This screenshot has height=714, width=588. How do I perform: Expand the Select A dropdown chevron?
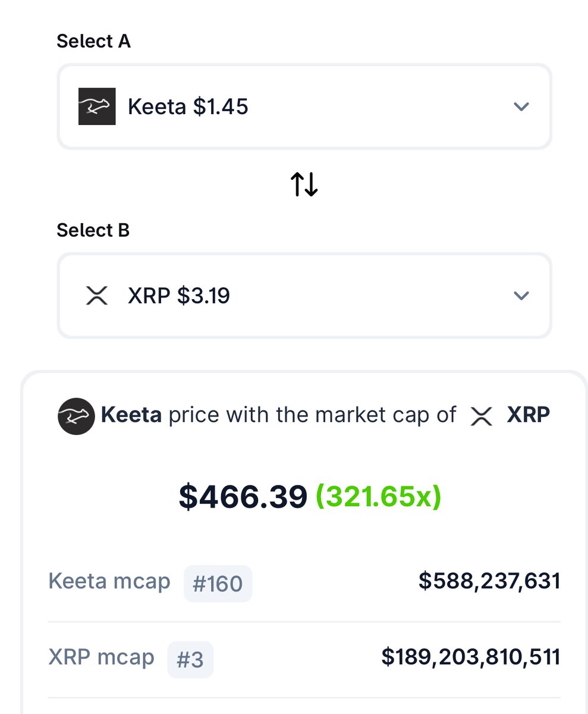(521, 107)
